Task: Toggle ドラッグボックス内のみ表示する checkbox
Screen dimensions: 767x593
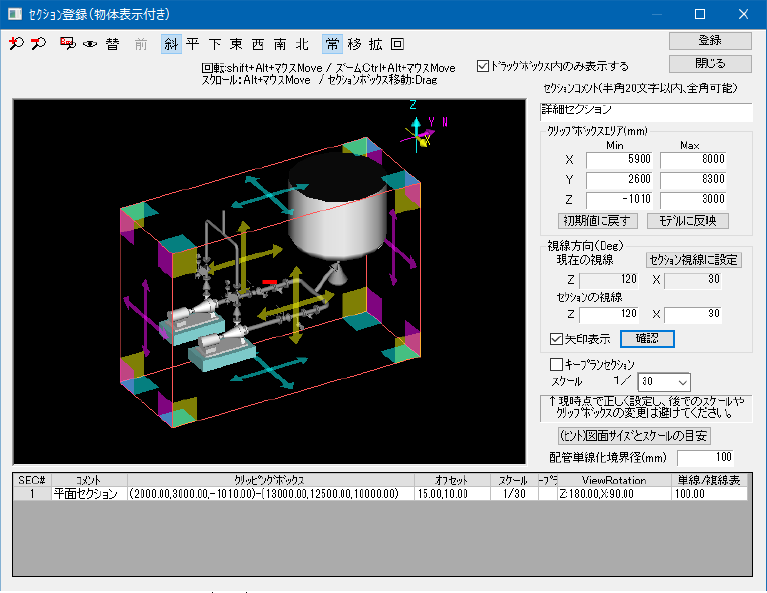Action: pyautogui.click(x=483, y=66)
